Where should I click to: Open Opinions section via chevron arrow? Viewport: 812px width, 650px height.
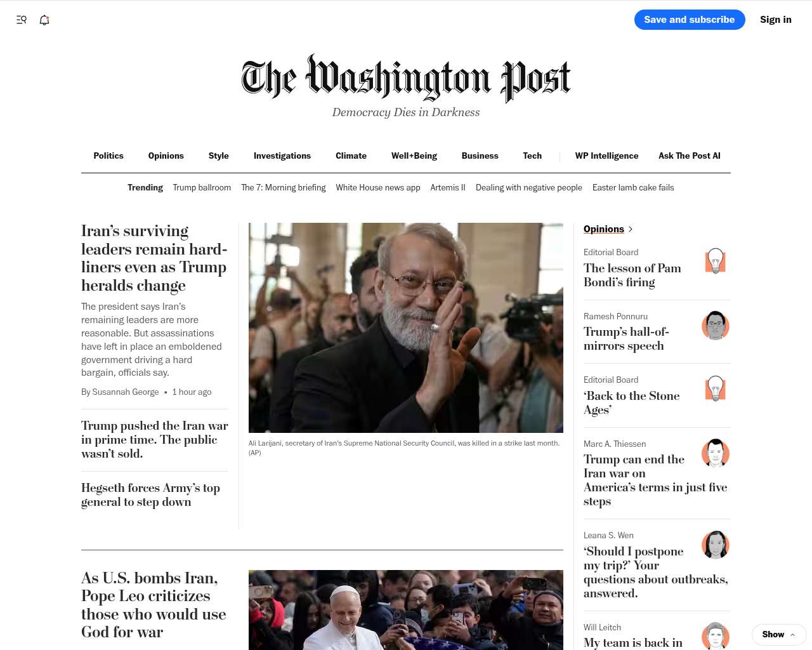pos(630,229)
